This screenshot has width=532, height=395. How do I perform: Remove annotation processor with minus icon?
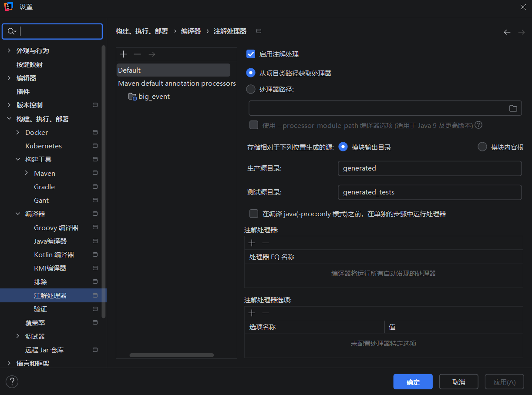tap(266, 243)
